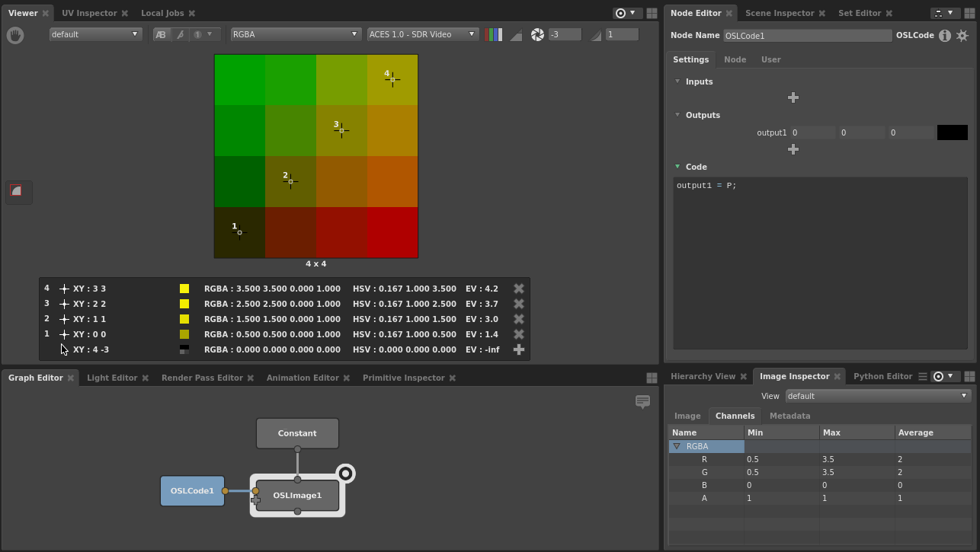Click the node info icon beside OSLCode
Screen dimensions: 980x552
(945, 36)
